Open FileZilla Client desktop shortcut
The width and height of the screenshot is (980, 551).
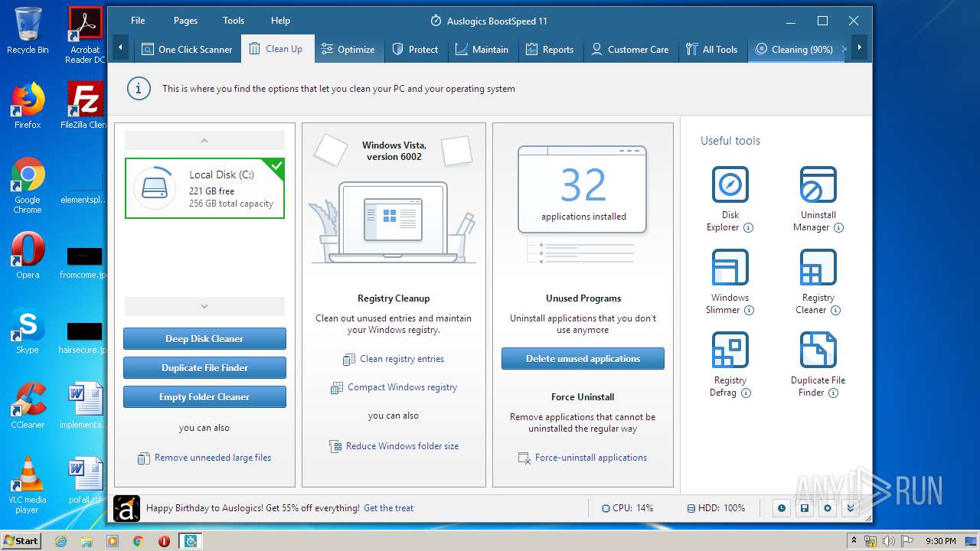point(84,106)
